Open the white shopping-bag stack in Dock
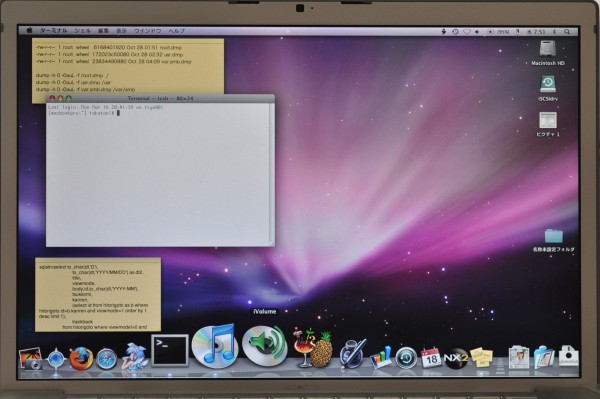 [x=568, y=356]
